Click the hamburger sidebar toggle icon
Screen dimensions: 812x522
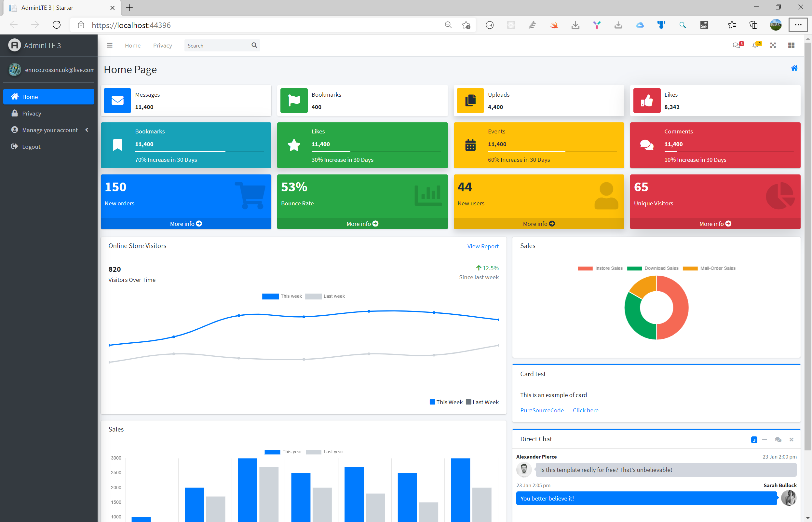coord(109,46)
